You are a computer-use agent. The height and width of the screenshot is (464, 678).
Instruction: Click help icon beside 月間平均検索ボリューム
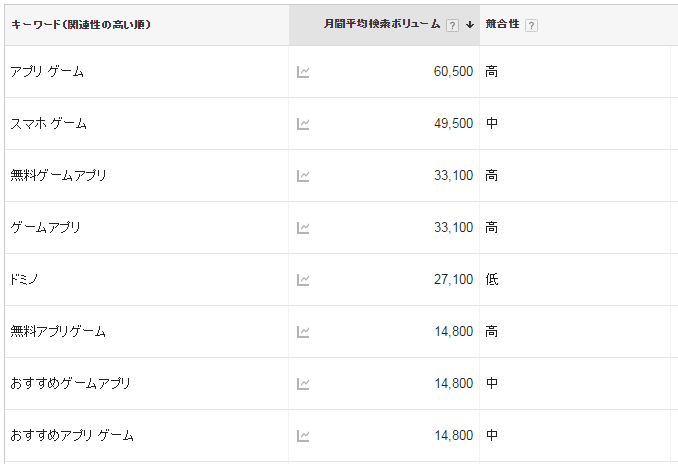452,26
